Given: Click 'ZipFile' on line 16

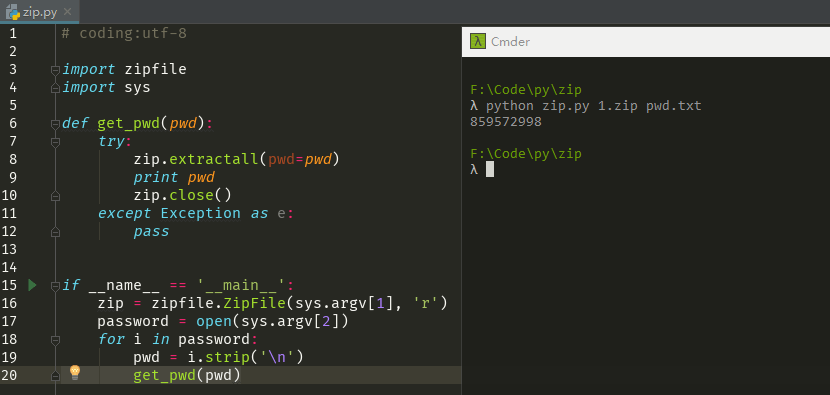Looking at the screenshot, I should coord(254,303).
